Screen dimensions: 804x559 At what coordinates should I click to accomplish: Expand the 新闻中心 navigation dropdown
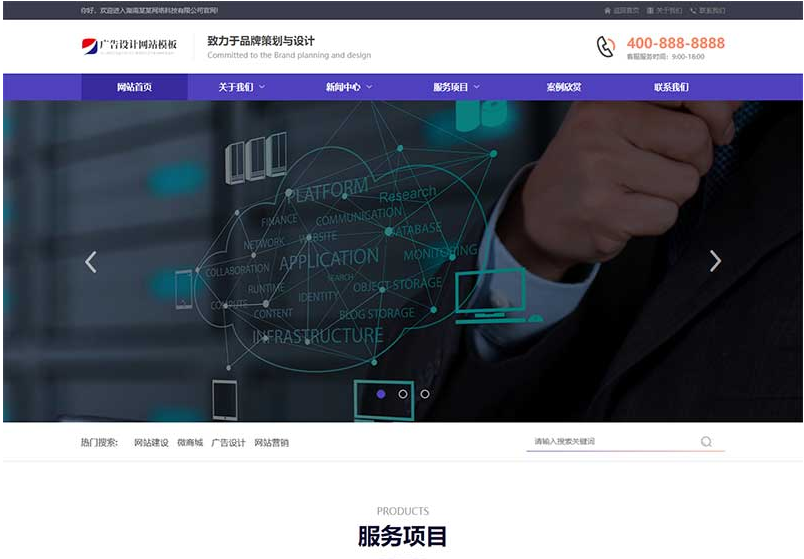(349, 87)
